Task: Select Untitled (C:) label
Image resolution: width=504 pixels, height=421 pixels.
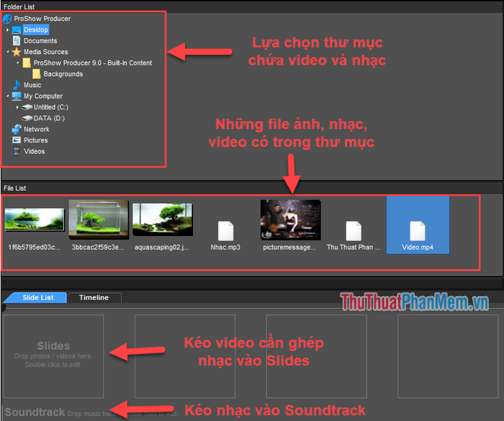Action: tap(51, 107)
